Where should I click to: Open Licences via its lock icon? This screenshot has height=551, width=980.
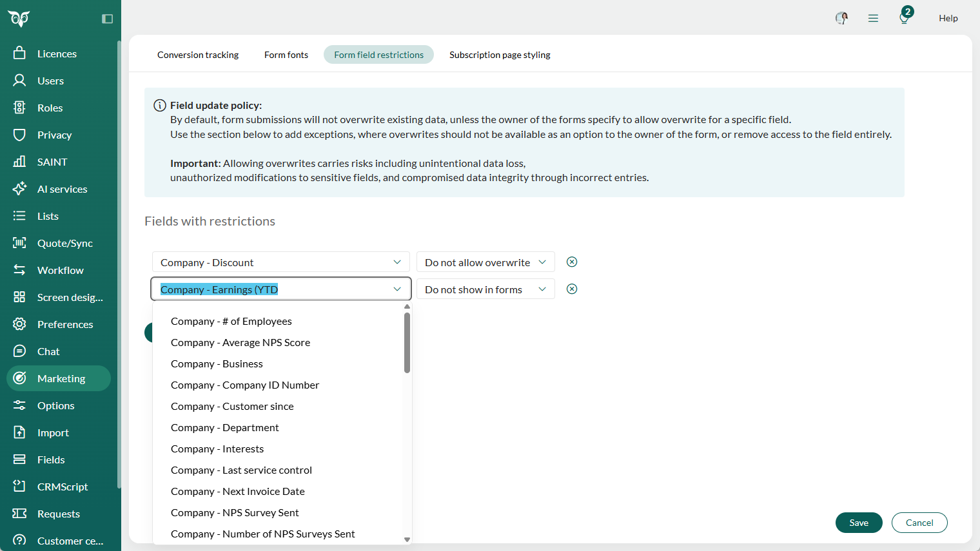click(19, 53)
